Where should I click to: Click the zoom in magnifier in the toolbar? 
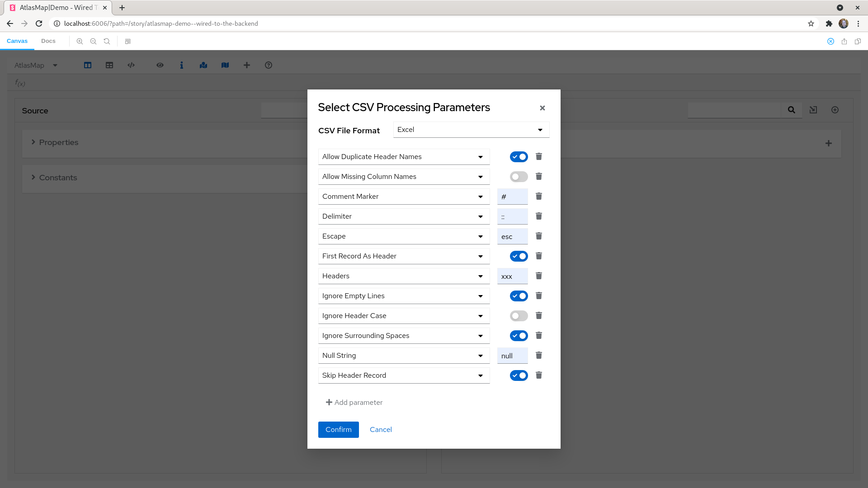80,41
